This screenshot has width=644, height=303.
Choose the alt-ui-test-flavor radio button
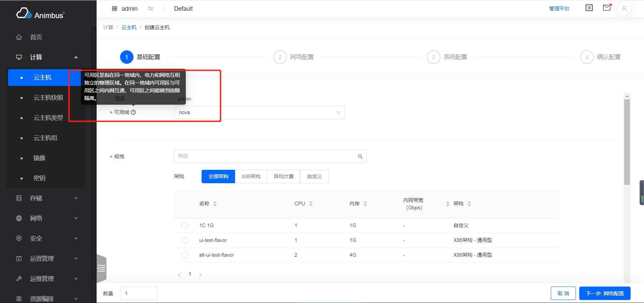tap(185, 255)
